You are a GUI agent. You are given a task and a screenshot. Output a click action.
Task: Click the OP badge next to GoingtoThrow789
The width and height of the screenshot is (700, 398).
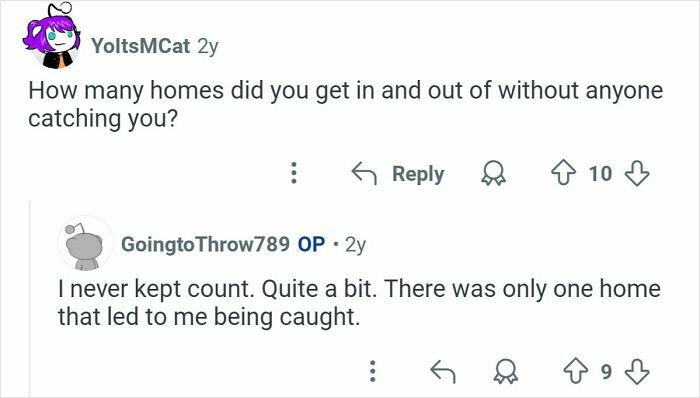(x=311, y=244)
